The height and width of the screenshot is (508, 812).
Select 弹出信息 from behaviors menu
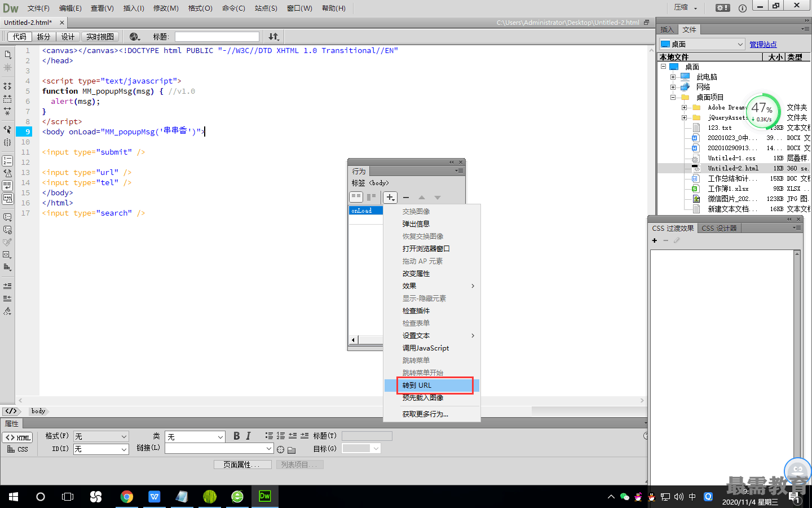click(x=432, y=224)
